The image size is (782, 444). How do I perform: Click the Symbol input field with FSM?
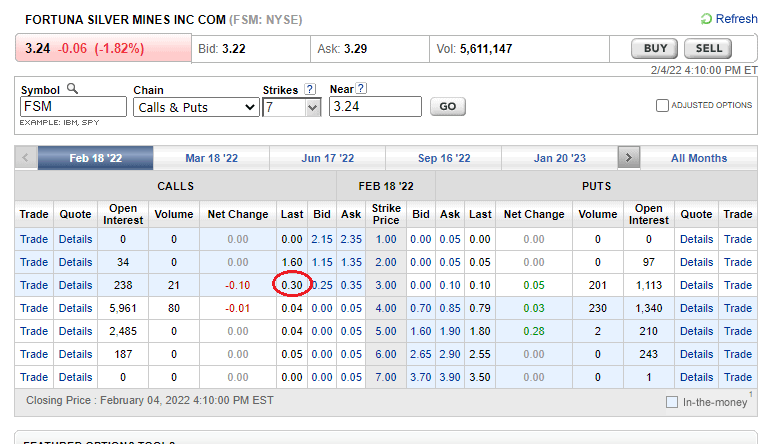click(x=72, y=107)
